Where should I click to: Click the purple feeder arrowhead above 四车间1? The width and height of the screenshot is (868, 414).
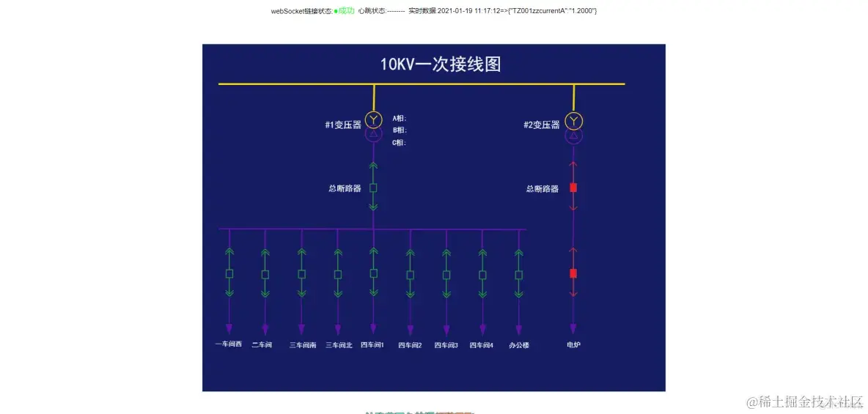pyautogui.click(x=374, y=329)
